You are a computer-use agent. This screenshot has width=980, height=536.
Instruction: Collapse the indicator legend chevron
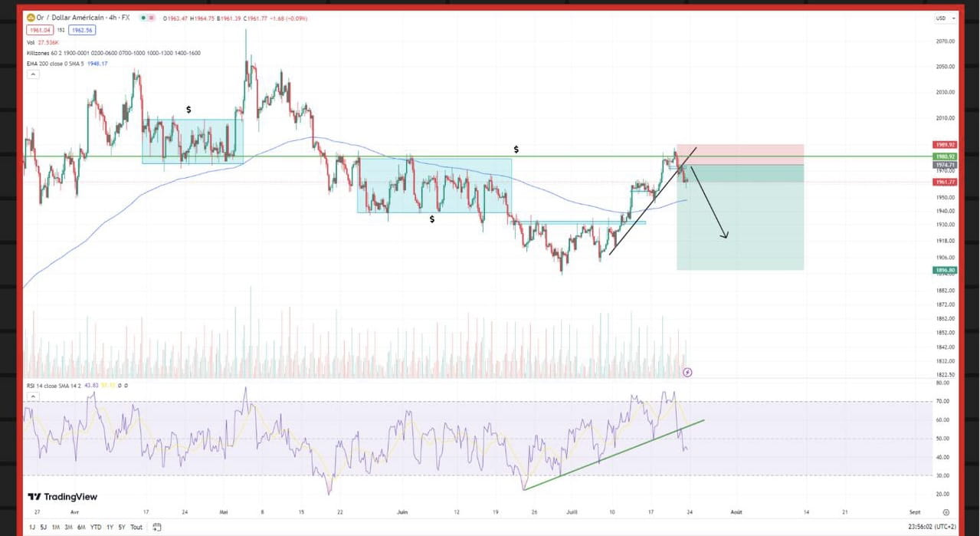coord(33,74)
